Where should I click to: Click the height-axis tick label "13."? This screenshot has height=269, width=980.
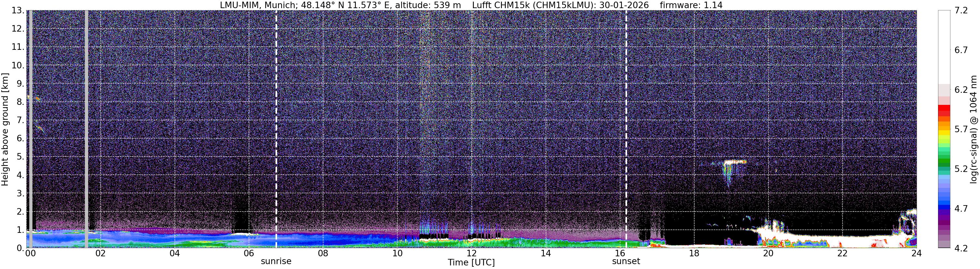tap(18, 10)
